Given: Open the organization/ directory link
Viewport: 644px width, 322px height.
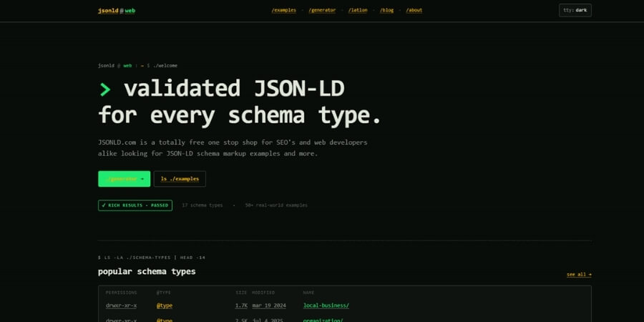Looking at the screenshot, I should (323, 321).
